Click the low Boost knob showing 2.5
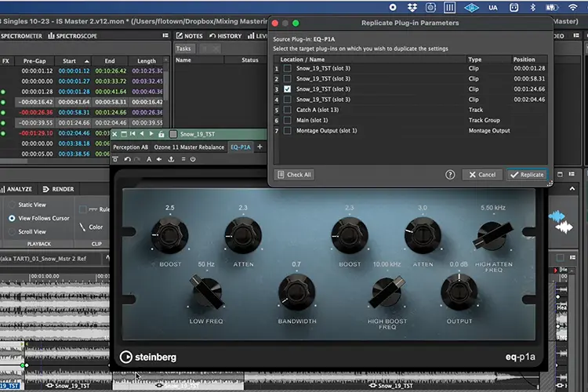The width and height of the screenshot is (588, 392). point(169,235)
